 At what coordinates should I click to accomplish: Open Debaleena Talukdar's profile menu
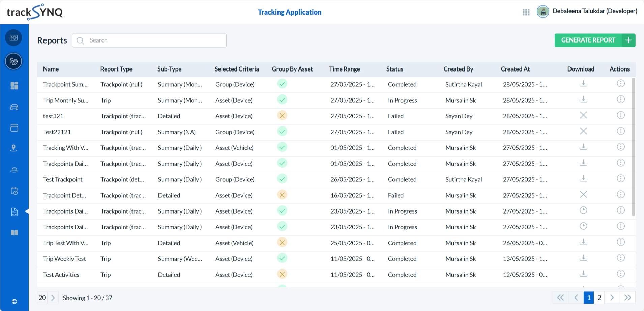(x=586, y=11)
